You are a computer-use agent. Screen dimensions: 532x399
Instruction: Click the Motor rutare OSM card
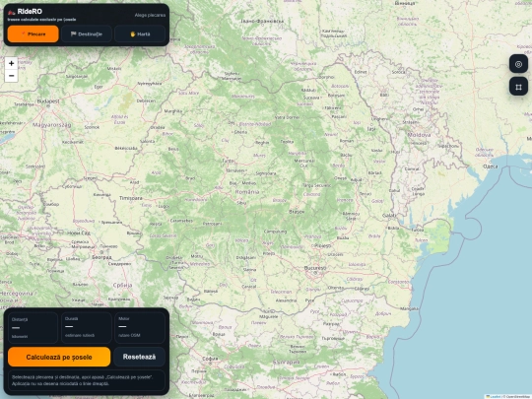pyautogui.click(x=140, y=328)
